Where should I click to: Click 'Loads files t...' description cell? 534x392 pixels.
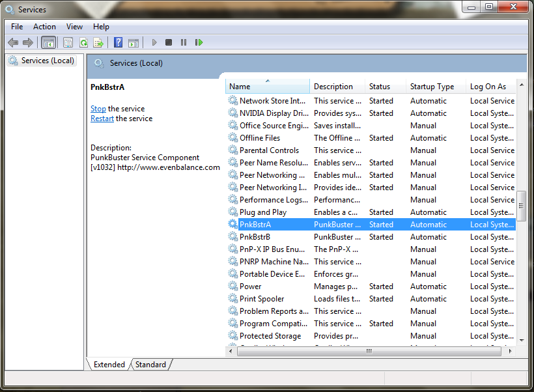click(x=337, y=299)
